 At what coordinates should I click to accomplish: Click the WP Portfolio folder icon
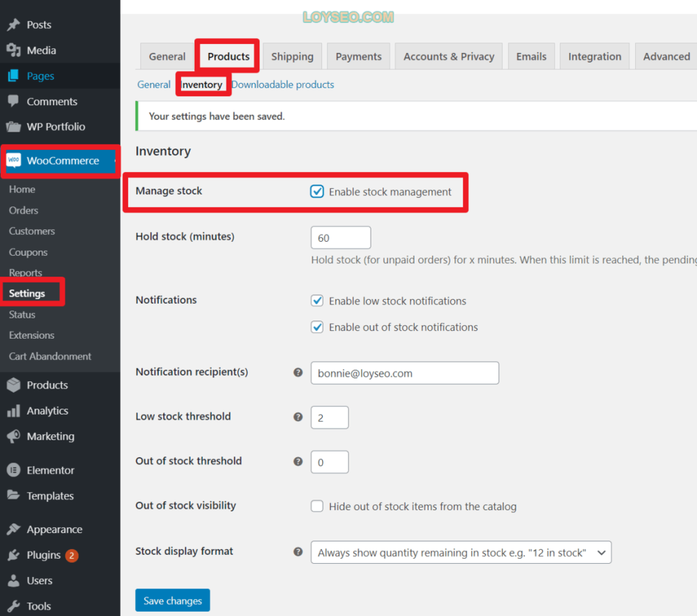pyautogui.click(x=14, y=127)
